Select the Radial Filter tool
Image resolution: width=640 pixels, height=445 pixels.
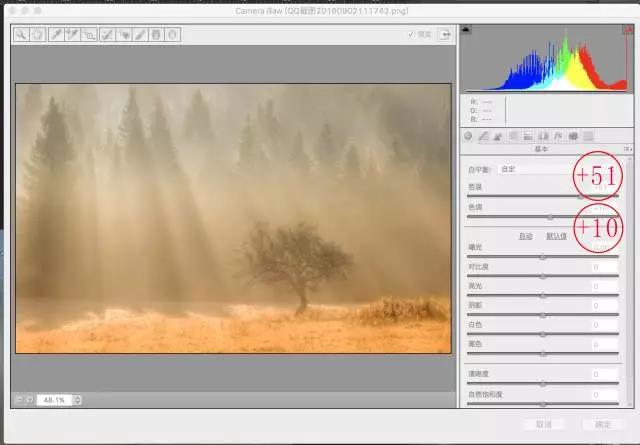coord(172,35)
